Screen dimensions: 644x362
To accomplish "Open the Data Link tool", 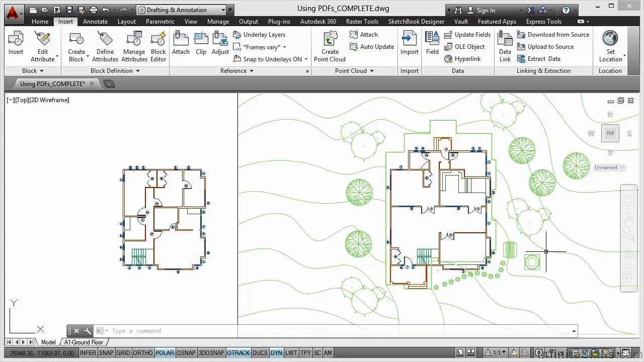I will (x=505, y=46).
